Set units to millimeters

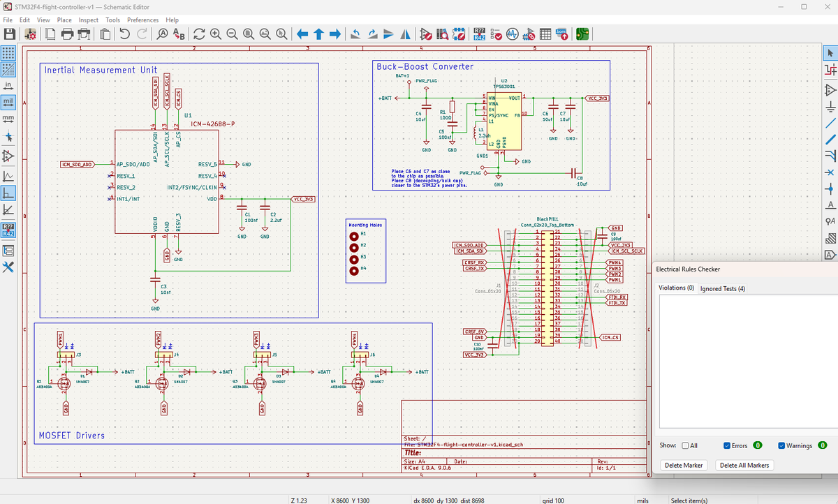[x=8, y=119]
